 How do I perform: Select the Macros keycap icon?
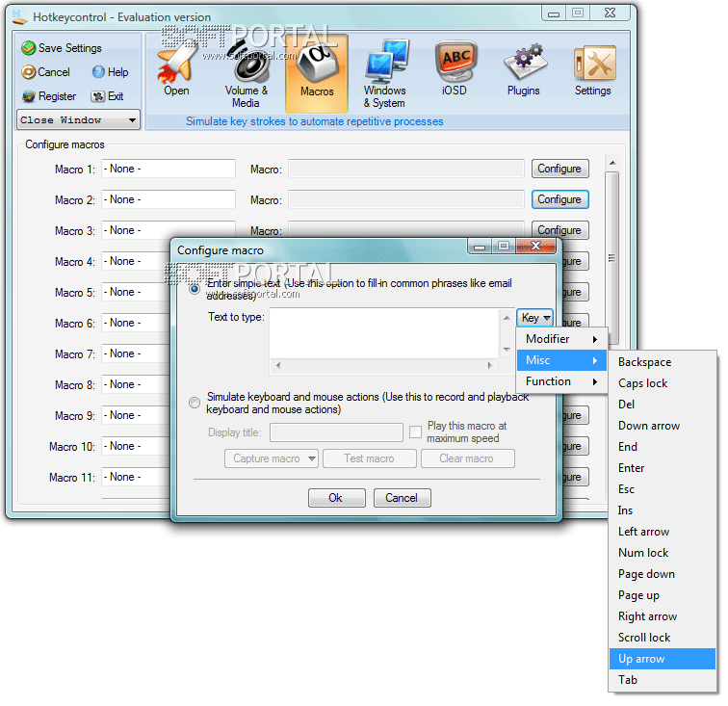317,73
